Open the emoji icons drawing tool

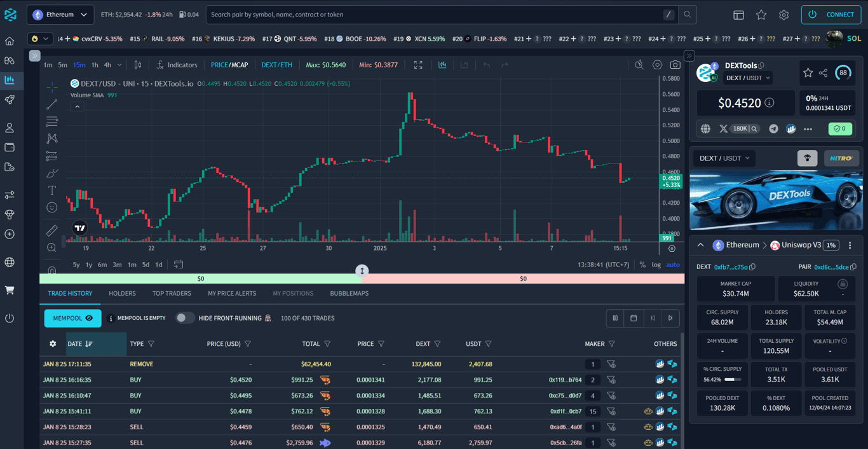[x=52, y=207]
